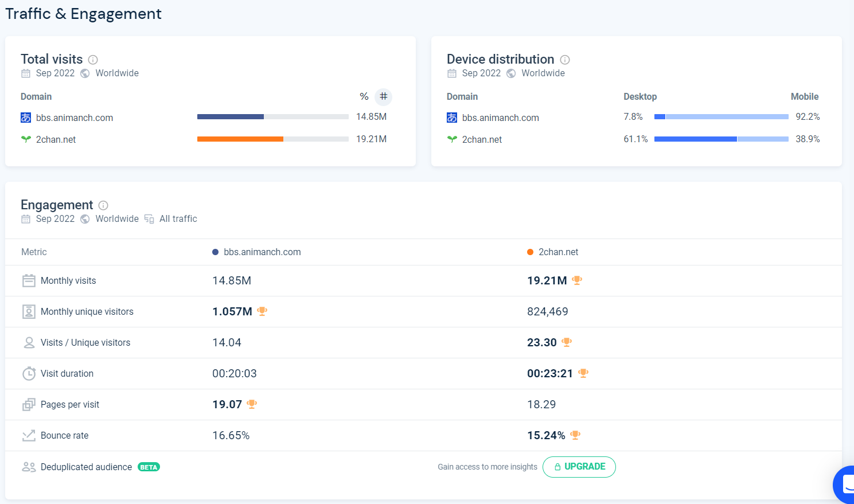Switch Total visits to number view
This screenshot has height=504, width=854.
[x=384, y=96]
